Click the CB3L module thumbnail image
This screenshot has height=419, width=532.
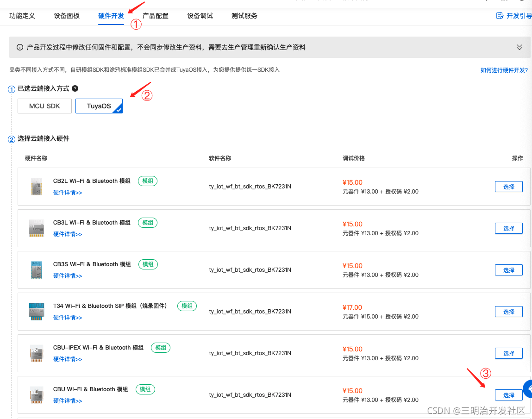[x=37, y=228]
